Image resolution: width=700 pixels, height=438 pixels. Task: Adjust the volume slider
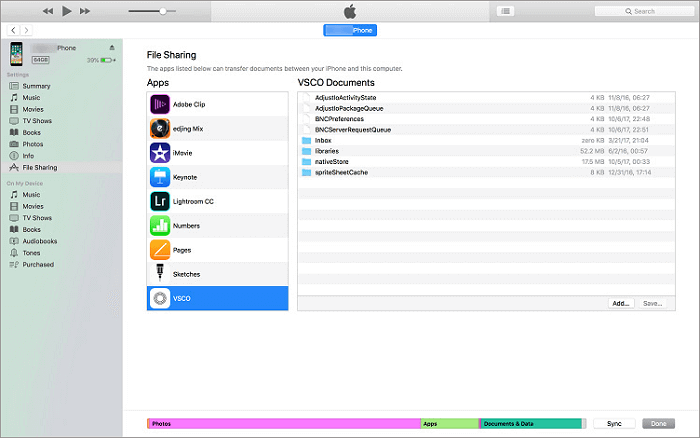click(x=163, y=11)
